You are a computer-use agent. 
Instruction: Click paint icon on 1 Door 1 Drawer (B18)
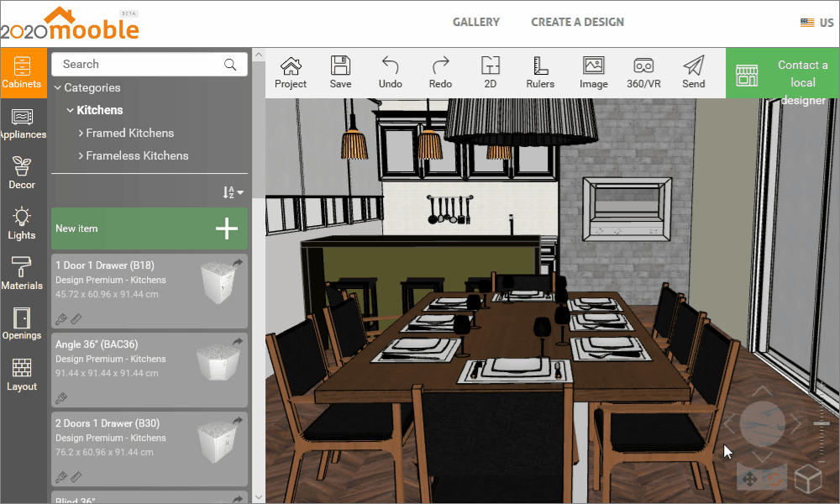(61, 319)
